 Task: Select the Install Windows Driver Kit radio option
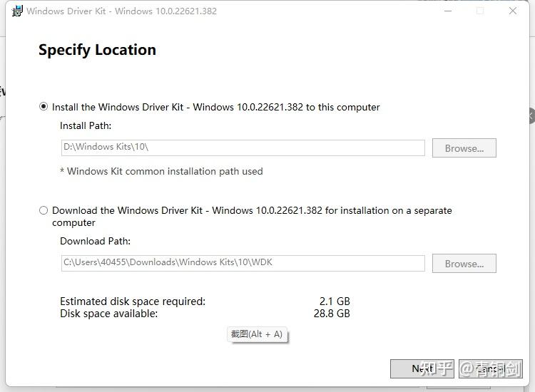[x=44, y=107]
